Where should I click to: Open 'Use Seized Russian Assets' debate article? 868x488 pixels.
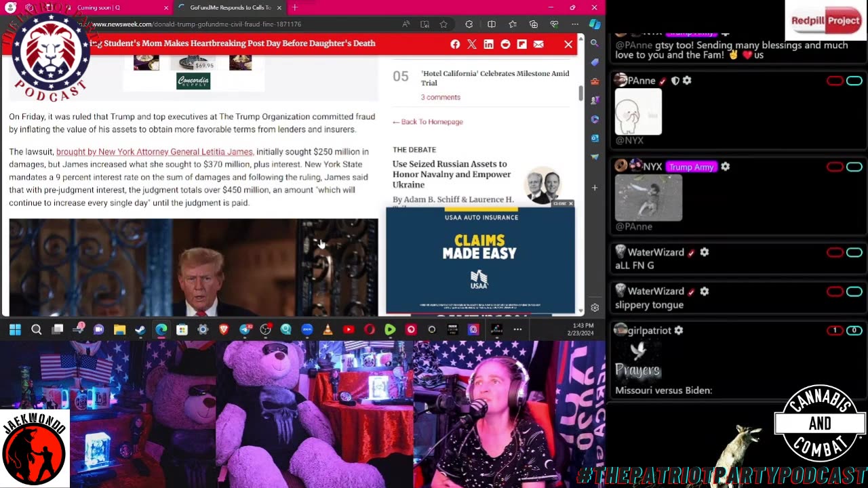tap(452, 174)
